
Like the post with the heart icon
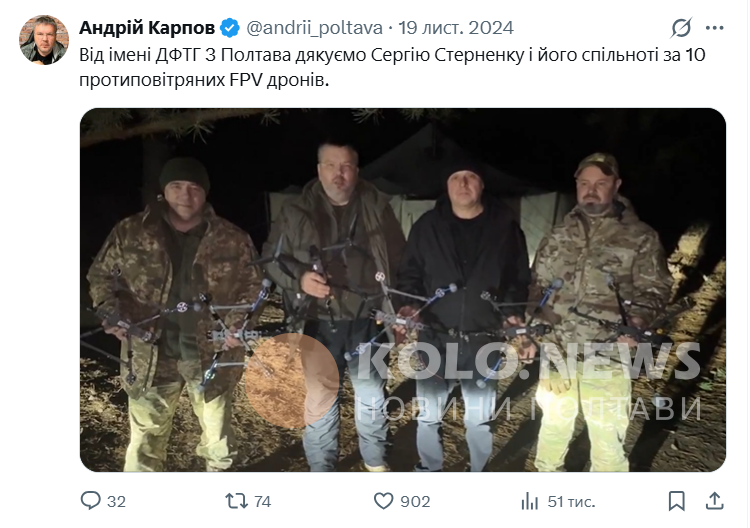point(383,501)
